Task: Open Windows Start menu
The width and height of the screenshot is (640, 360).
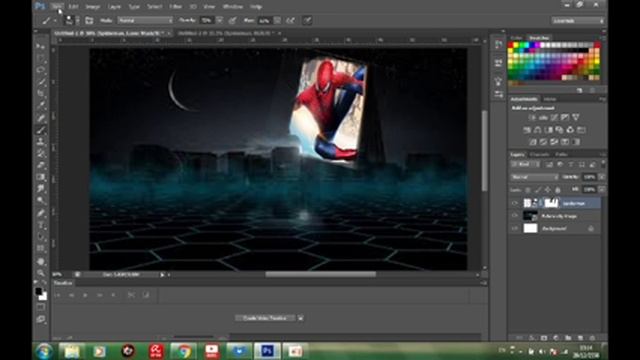Action: point(44,351)
